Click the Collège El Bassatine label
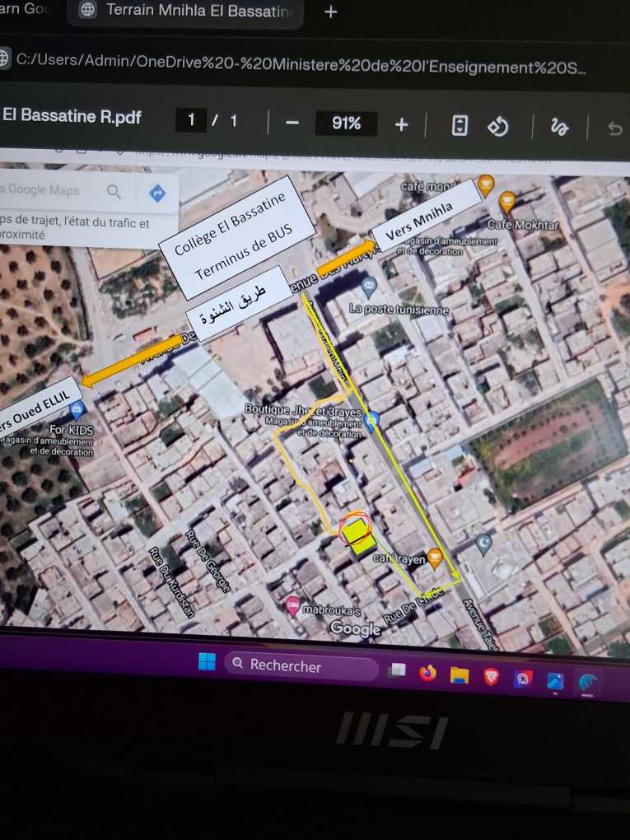630x840 pixels. 230,223
